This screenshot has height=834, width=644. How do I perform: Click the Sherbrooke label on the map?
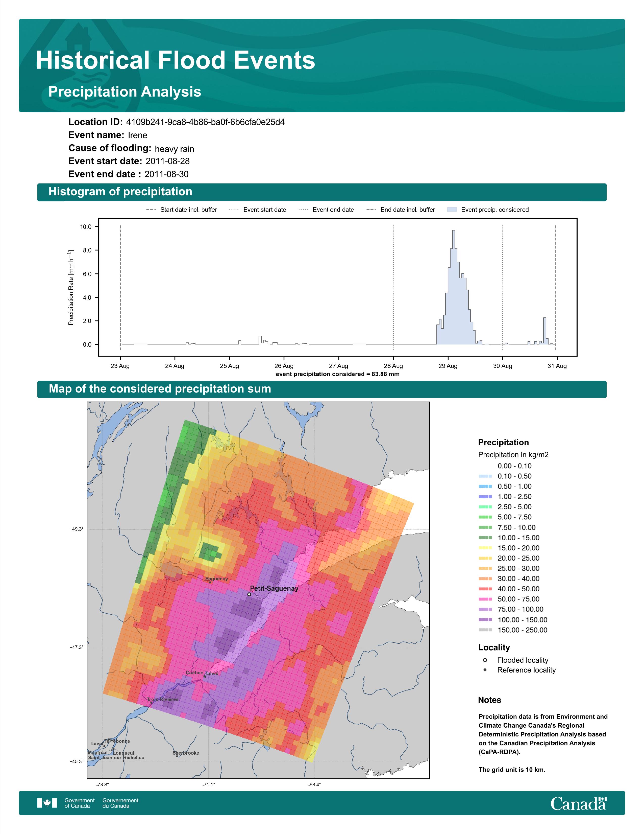click(x=186, y=753)
